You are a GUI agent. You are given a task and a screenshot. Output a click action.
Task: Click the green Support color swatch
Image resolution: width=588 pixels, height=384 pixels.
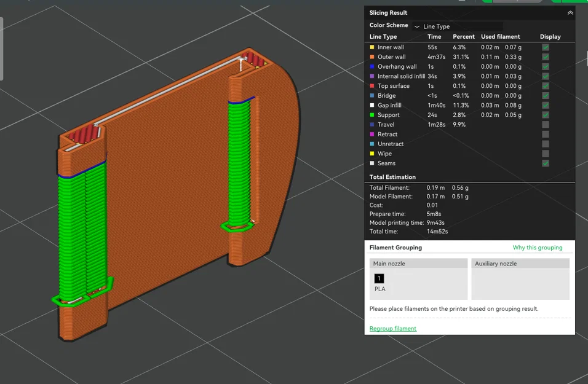(x=372, y=115)
